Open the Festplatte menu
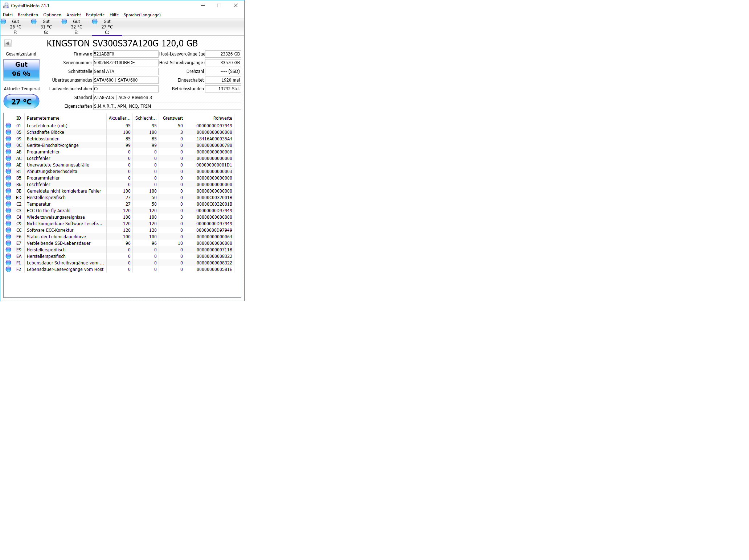Image resolution: width=749 pixels, height=560 pixels. click(95, 15)
